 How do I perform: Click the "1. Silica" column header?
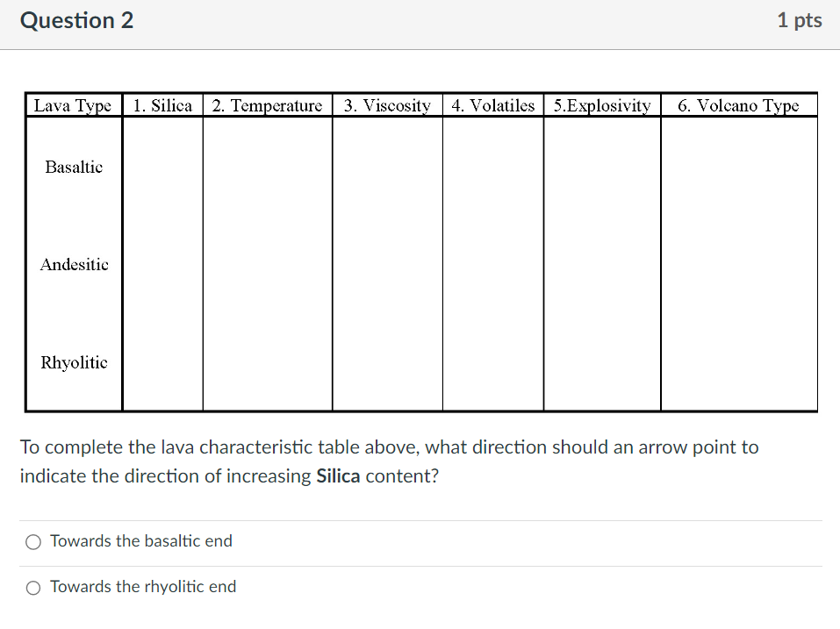click(162, 105)
